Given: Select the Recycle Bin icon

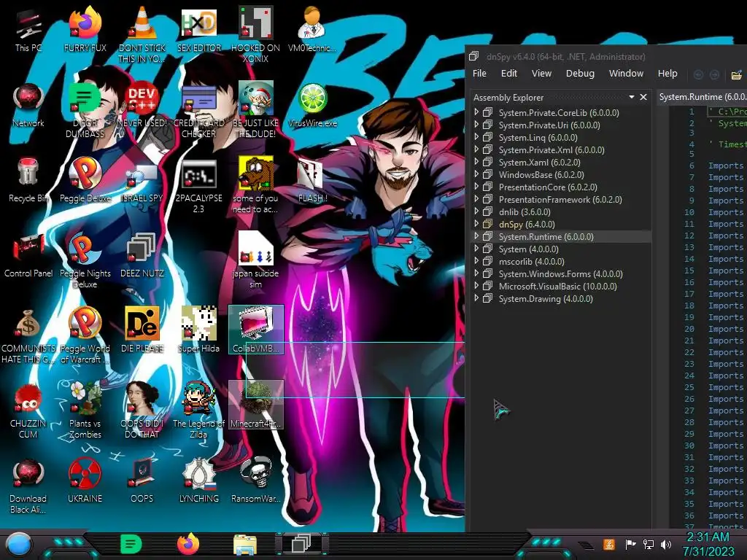Looking at the screenshot, I should pos(28,180).
